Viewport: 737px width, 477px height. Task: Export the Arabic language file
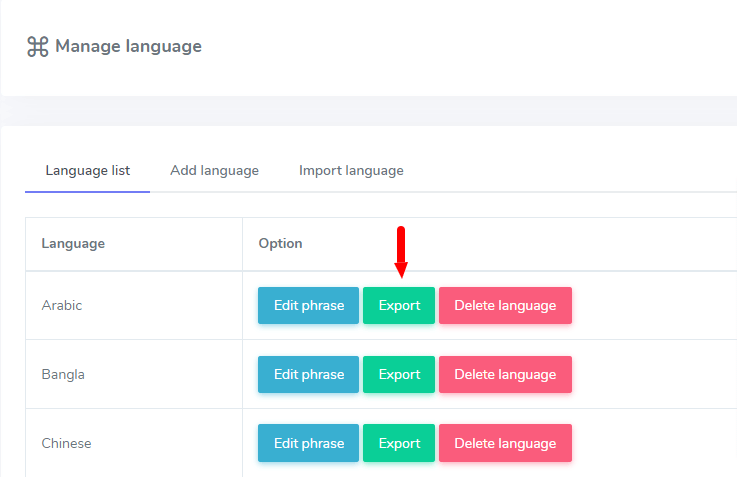pos(399,306)
